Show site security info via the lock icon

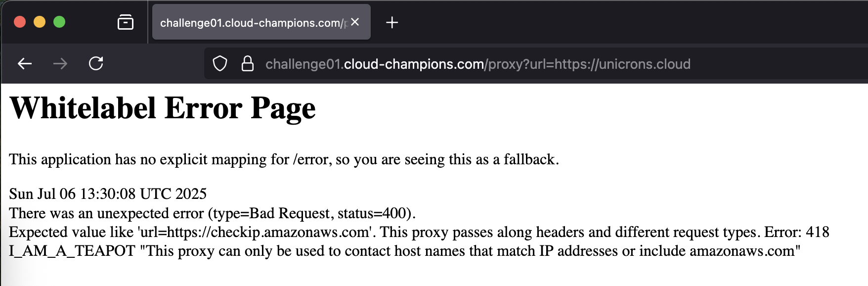(x=248, y=63)
